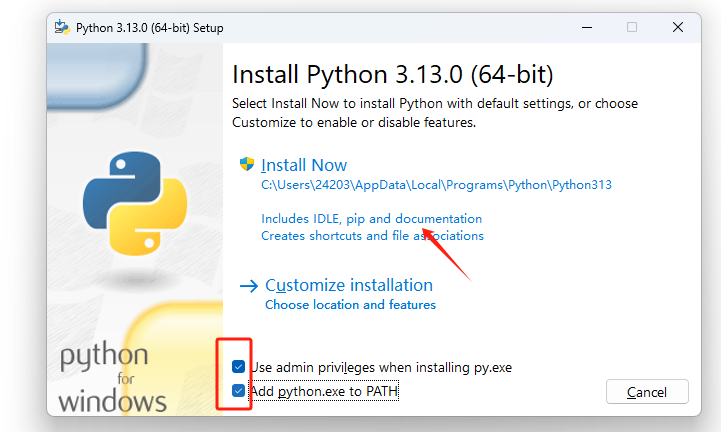This screenshot has width=721, height=432.
Task: Toggle Add python.exe to PATH checkbox
Action: (x=238, y=391)
